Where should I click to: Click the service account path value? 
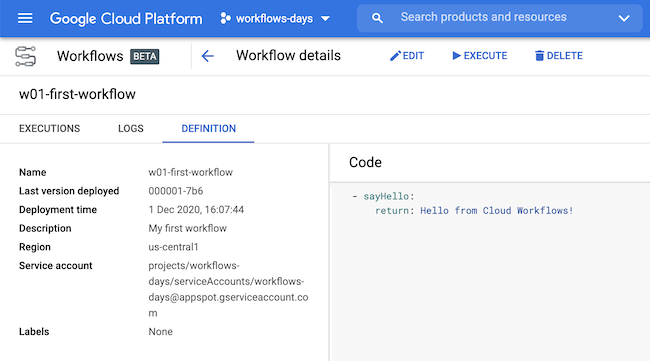click(x=228, y=289)
